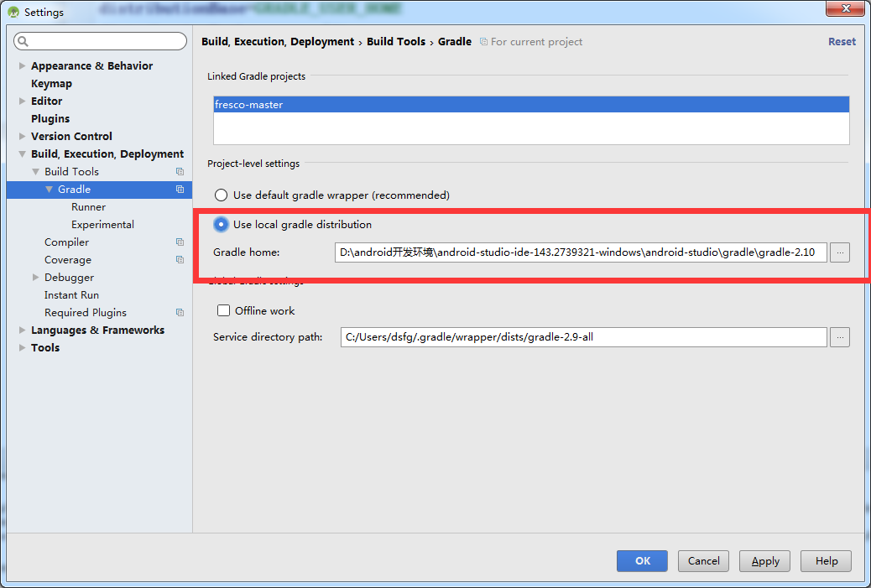Open the Instant Run settings page
The height and width of the screenshot is (588, 871).
[71, 294]
